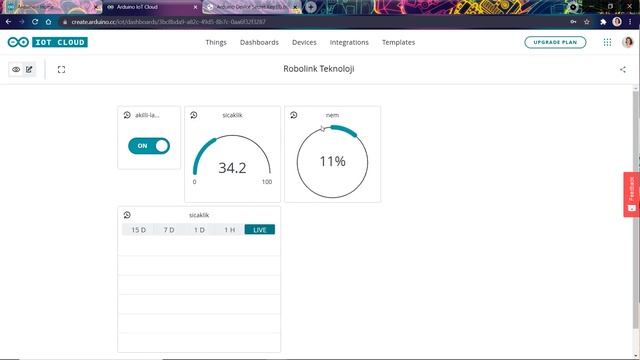The width and height of the screenshot is (640, 360).
Task: Open history of the sicaklik gauge widget
Action: (x=193, y=115)
